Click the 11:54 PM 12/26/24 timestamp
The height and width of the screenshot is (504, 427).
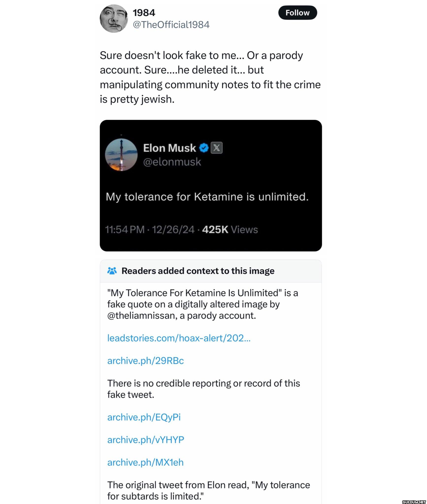150,230
